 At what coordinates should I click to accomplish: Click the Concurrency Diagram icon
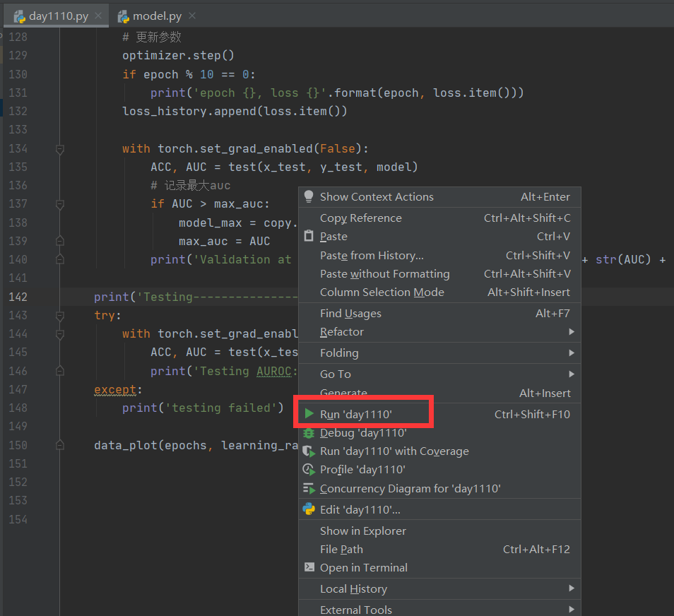point(309,489)
